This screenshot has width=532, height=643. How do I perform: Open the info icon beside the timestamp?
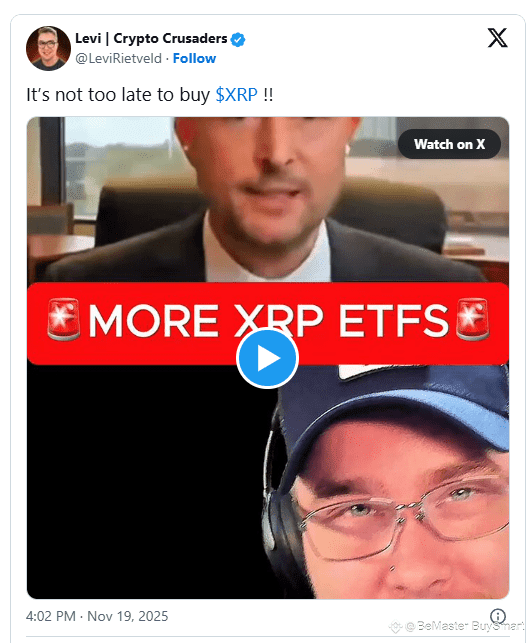[498, 616]
